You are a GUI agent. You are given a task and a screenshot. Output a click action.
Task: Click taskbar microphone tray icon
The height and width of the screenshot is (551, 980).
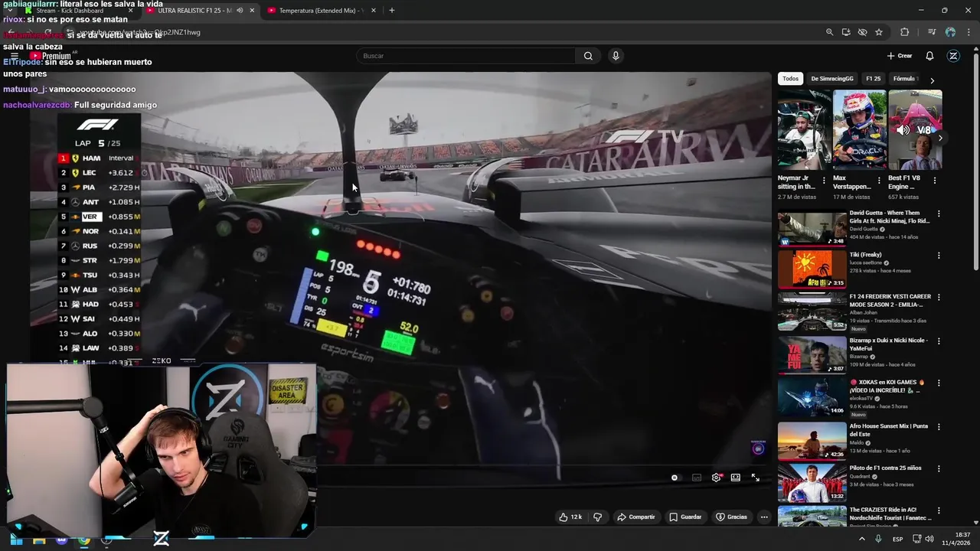pyautogui.click(x=878, y=540)
